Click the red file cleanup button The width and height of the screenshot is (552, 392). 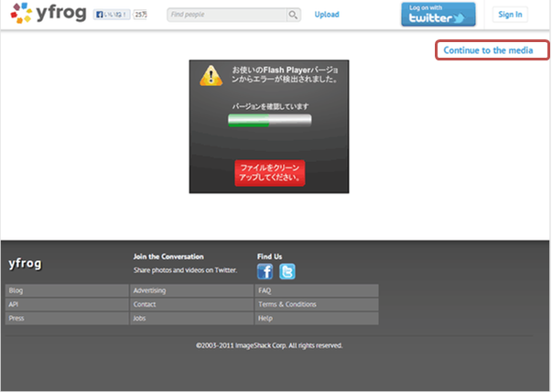270,173
